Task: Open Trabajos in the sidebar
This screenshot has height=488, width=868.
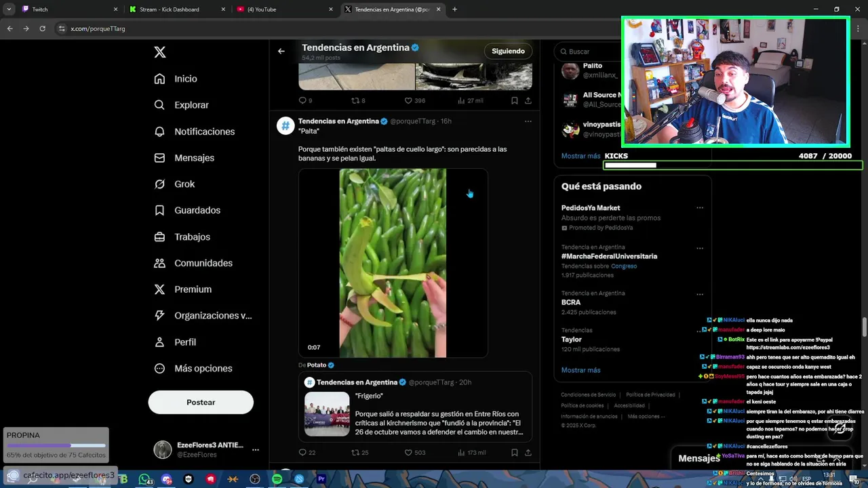Action: [182, 237]
